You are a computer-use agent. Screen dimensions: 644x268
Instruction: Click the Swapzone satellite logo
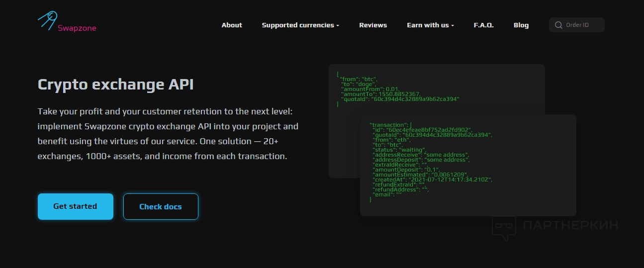tap(47, 21)
